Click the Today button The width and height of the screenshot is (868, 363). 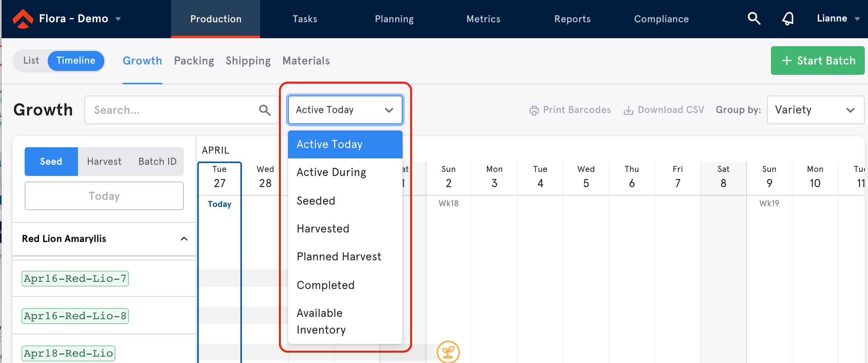(104, 196)
